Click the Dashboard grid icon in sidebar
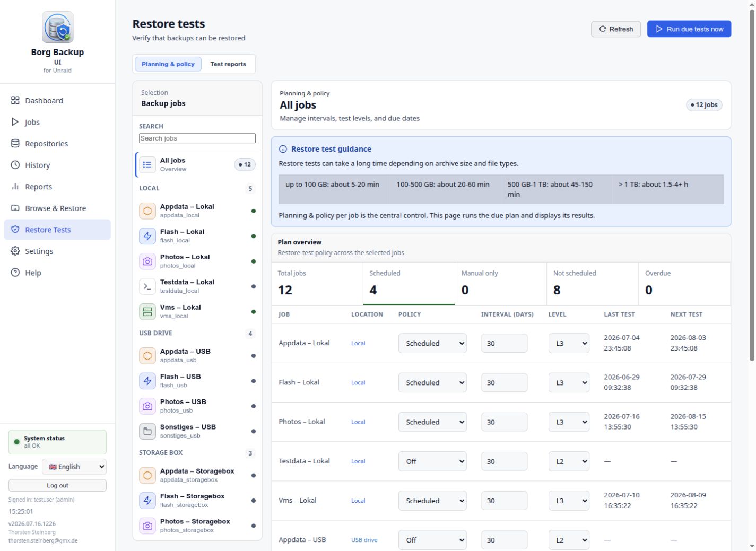The width and height of the screenshot is (756, 551). click(x=15, y=100)
